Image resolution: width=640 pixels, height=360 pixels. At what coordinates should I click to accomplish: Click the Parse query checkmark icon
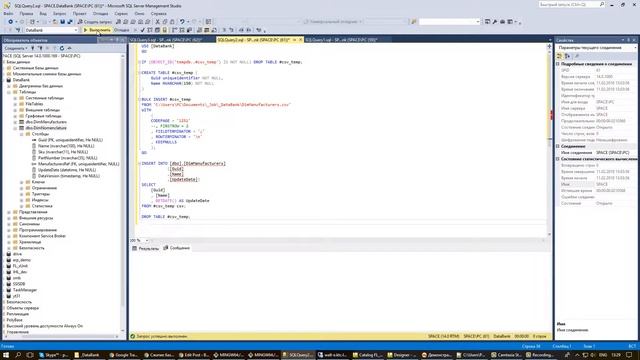click(142, 30)
